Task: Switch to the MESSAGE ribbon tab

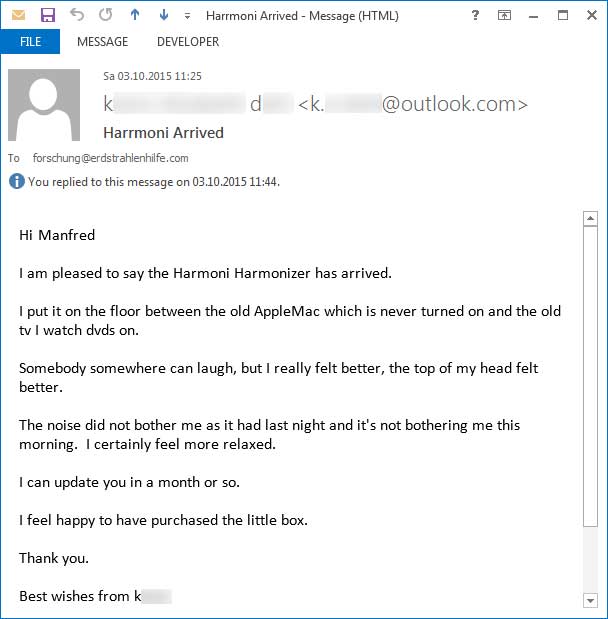Action: tap(103, 41)
